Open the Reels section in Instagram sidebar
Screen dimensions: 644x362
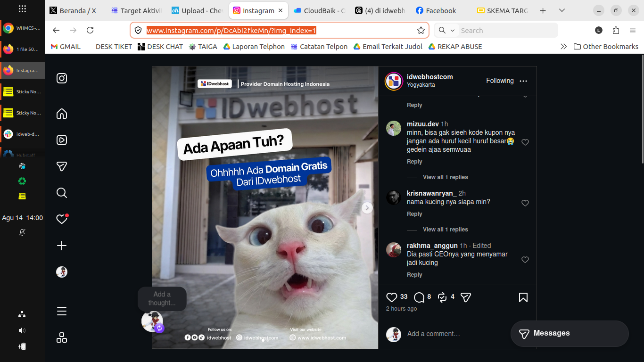[x=62, y=140]
